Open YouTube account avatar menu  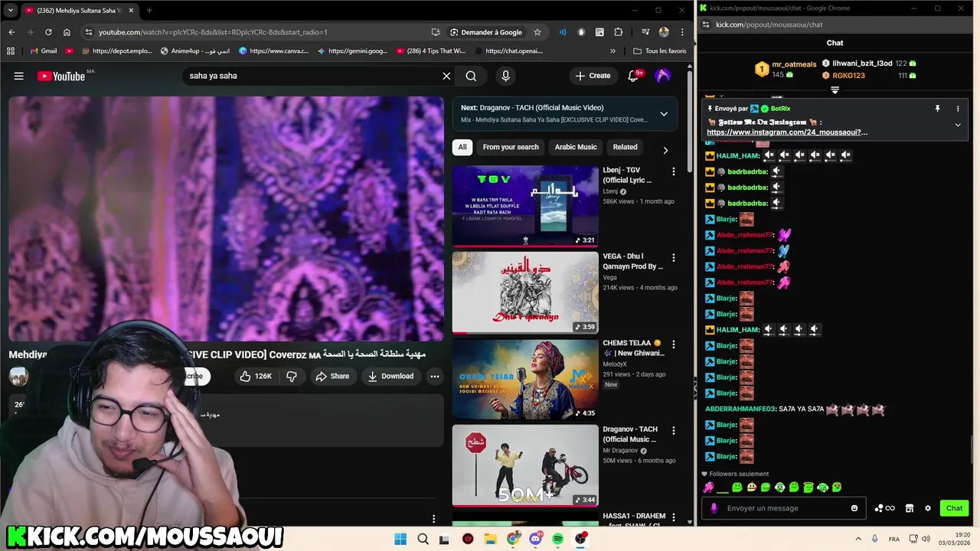(x=663, y=76)
